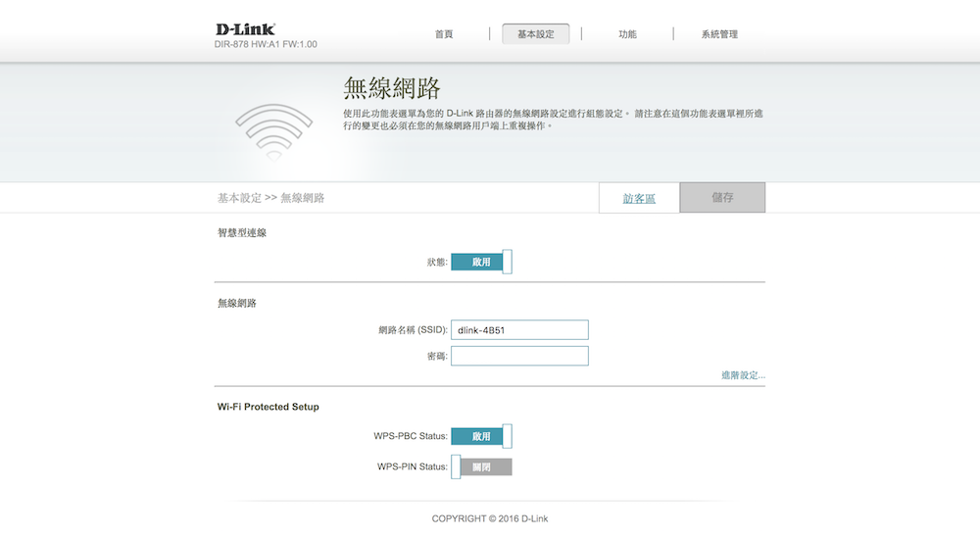This screenshot has width=980, height=538.
Task: Open the 功能 menu
Action: [x=627, y=34]
